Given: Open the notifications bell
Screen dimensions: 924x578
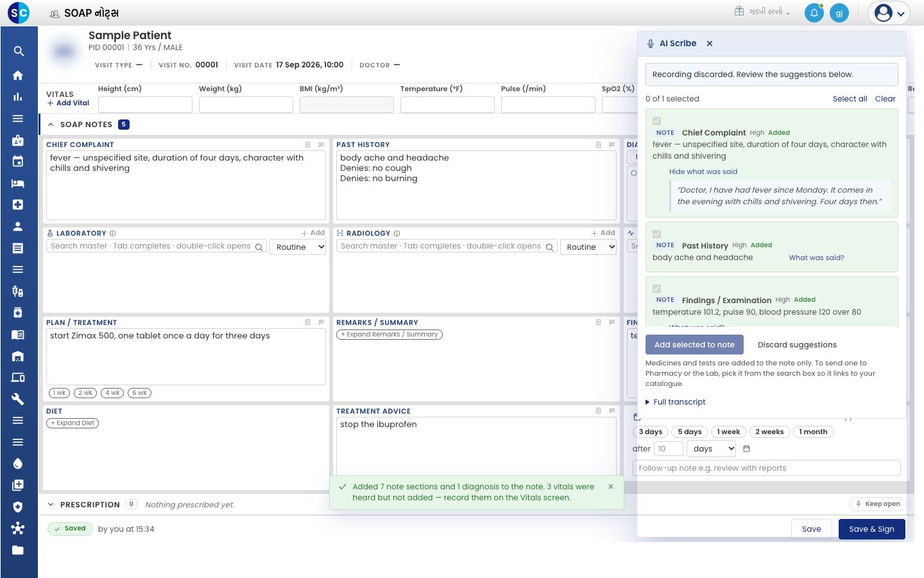Looking at the screenshot, I should coord(814,13).
